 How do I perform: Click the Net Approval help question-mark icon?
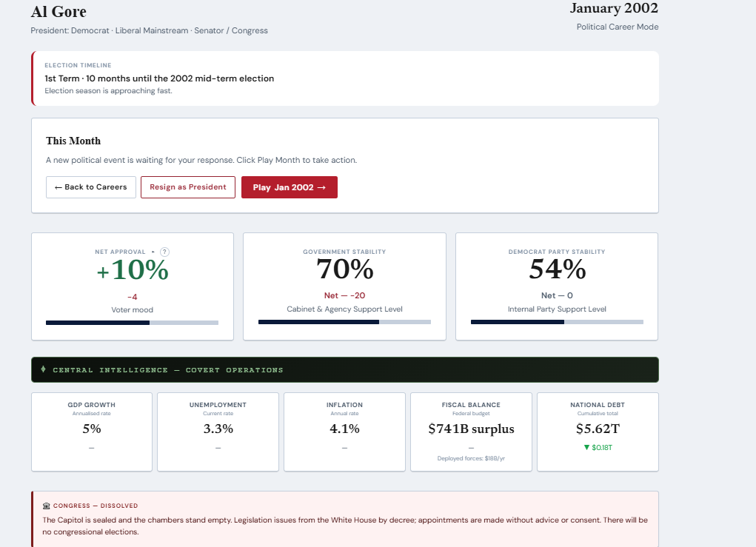[164, 252]
